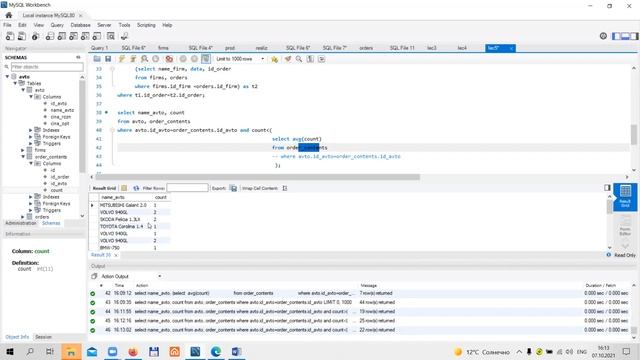The height and width of the screenshot is (360, 640).
Task: Open SQL script icon in main toolbar
Action: 22,36
